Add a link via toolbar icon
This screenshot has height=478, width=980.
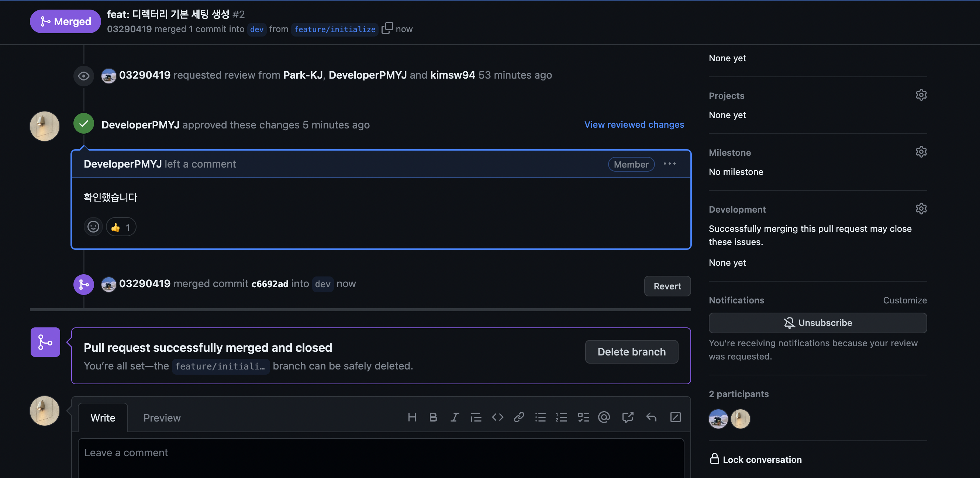click(519, 417)
